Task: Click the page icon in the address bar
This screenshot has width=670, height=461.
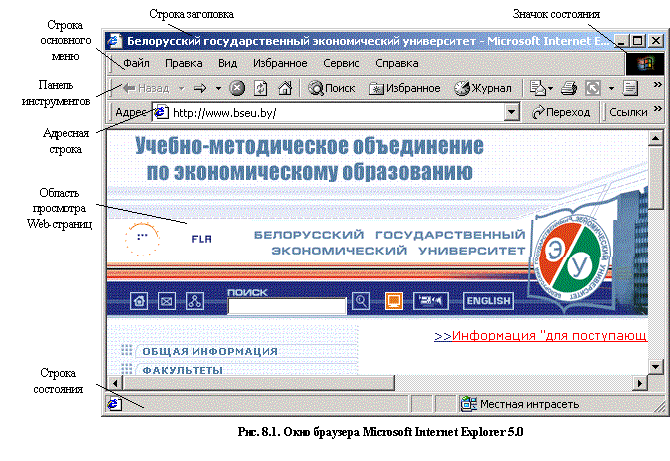Action: [161, 112]
